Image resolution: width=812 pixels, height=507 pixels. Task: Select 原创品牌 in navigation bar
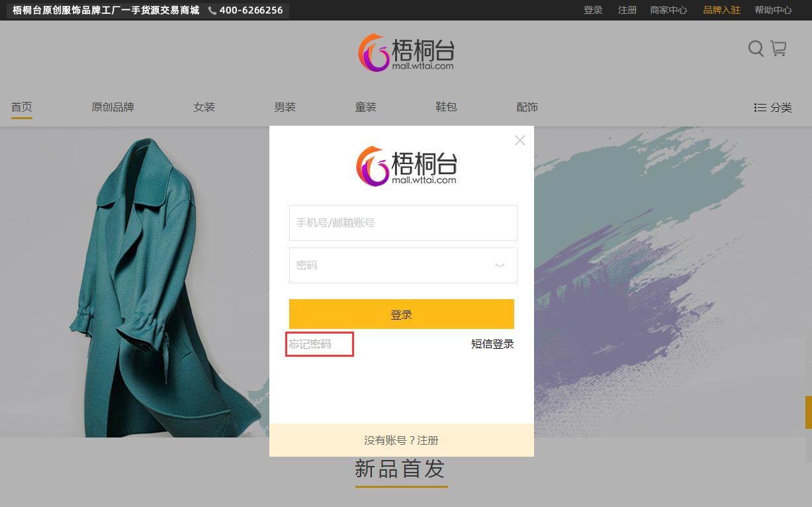point(113,107)
